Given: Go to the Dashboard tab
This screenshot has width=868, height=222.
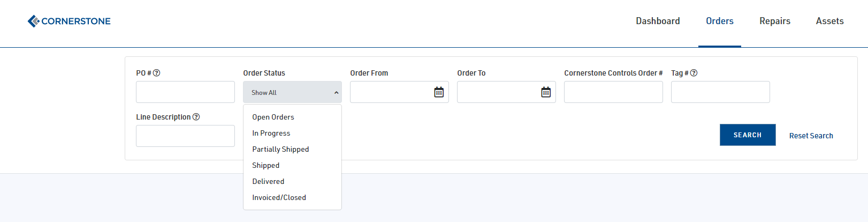Looking at the screenshot, I should point(658,21).
